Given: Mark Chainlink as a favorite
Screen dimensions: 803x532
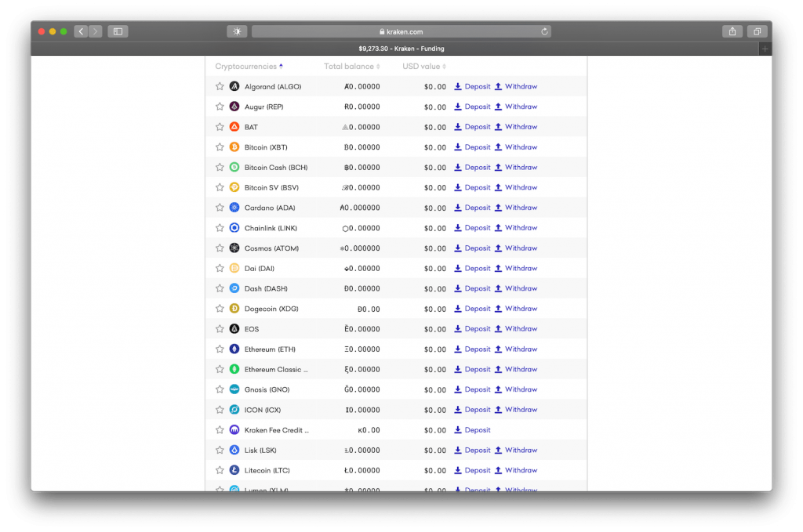Looking at the screenshot, I should [220, 228].
